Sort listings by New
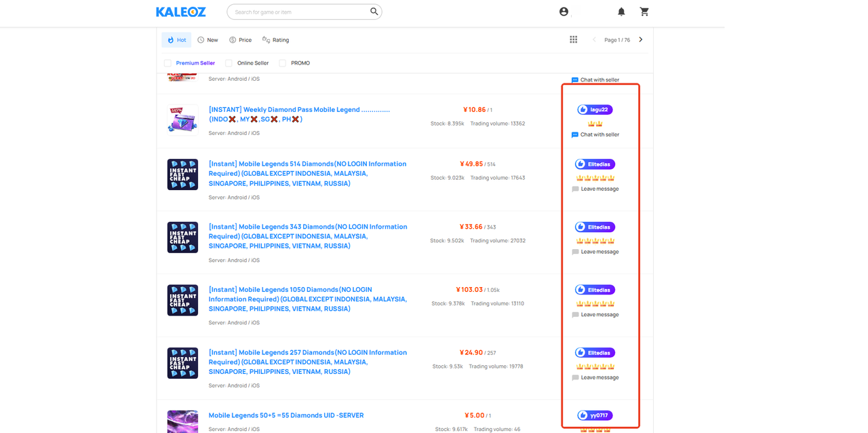The image size is (868, 433). click(x=208, y=40)
